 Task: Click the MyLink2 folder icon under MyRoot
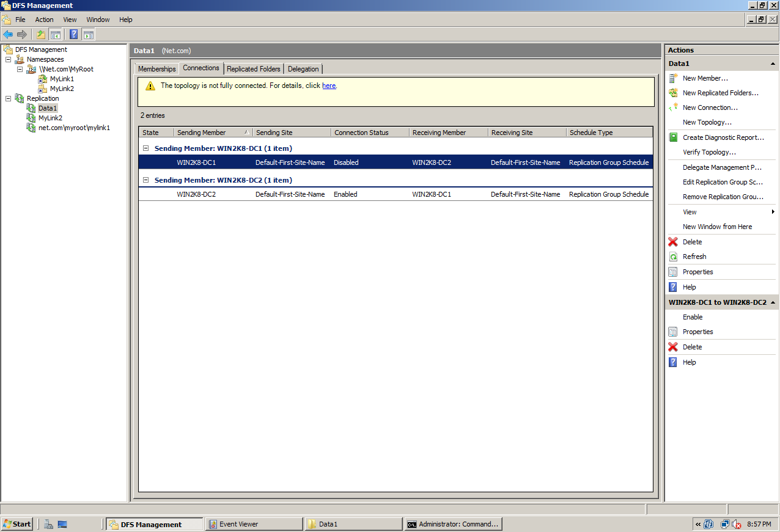[43, 89]
